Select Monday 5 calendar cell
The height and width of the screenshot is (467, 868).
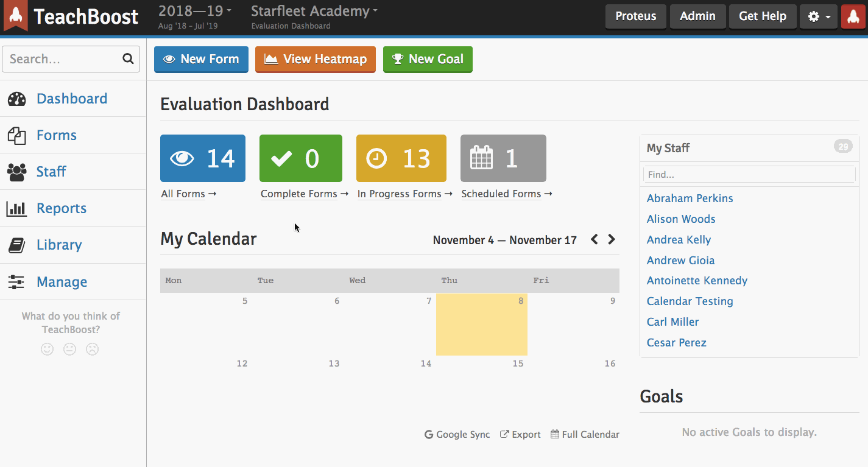coord(206,325)
